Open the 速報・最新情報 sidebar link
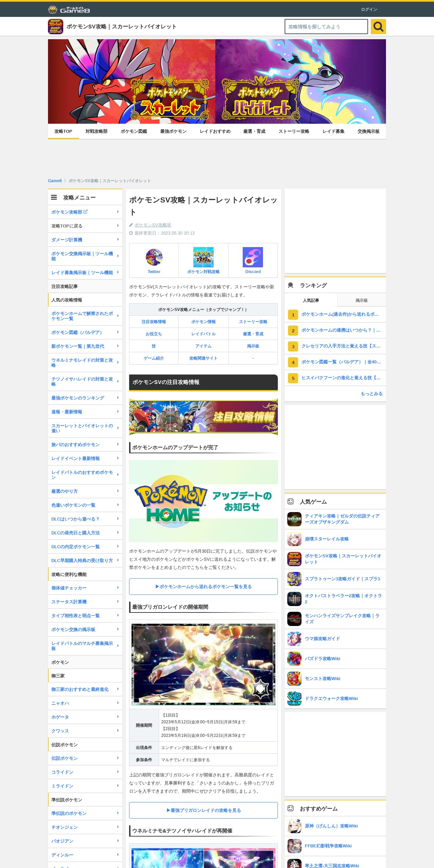Image resolution: width=434 pixels, height=868 pixels. 85,412
